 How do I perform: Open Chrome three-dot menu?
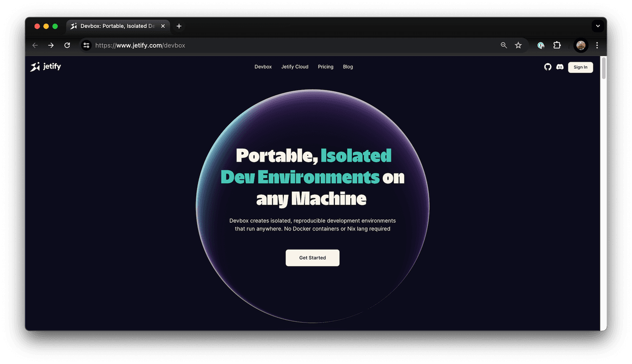tap(597, 45)
